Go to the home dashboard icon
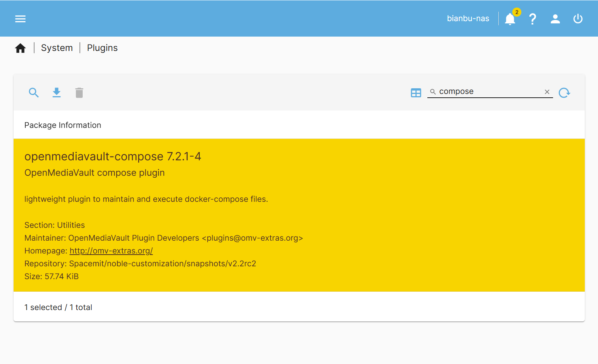The height and width of the screenshot is (364, 598). pos(20,48)
